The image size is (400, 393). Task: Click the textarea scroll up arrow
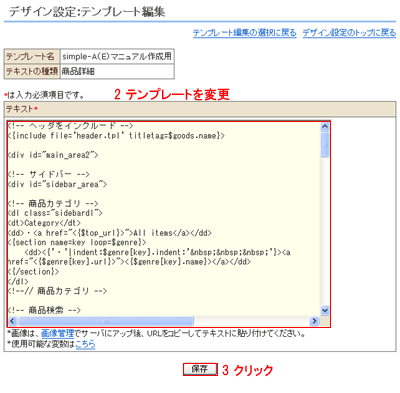coord(325,127)
